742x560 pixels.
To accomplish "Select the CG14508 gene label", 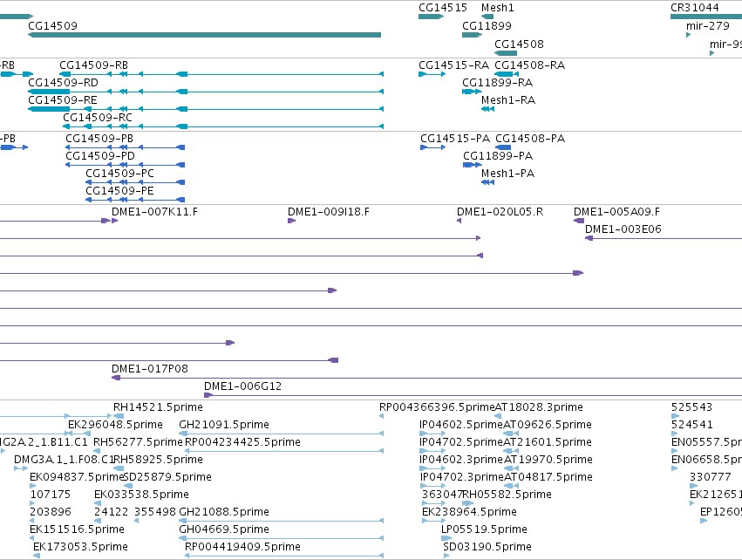I will (x=519, y=44).
